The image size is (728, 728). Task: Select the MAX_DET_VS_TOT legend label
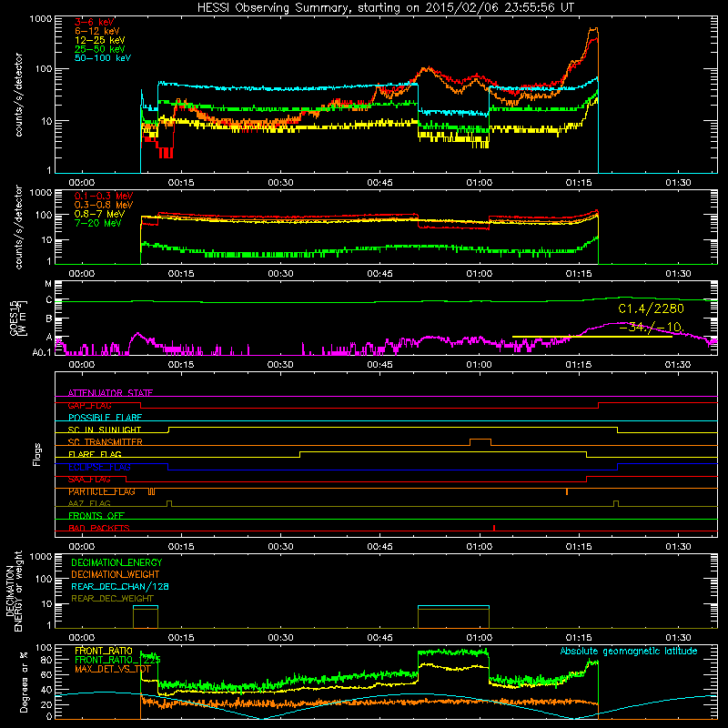pos(113,669)
